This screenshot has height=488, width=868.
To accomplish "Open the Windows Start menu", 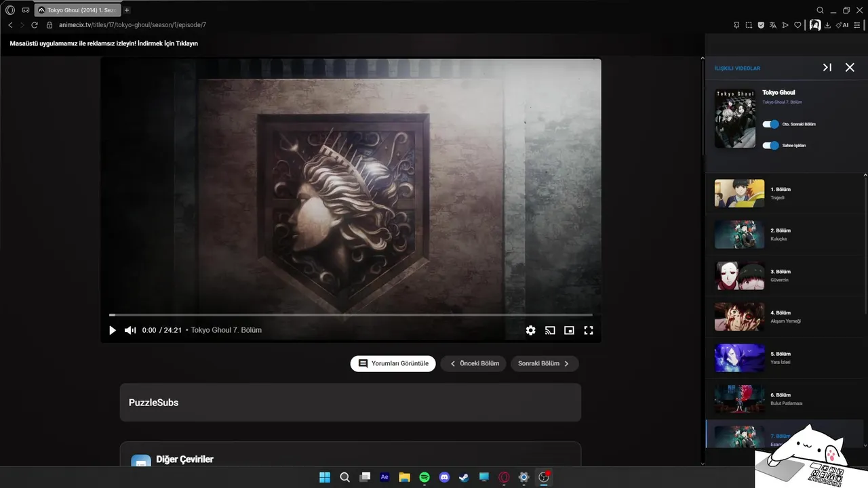I will coord(325,477).
